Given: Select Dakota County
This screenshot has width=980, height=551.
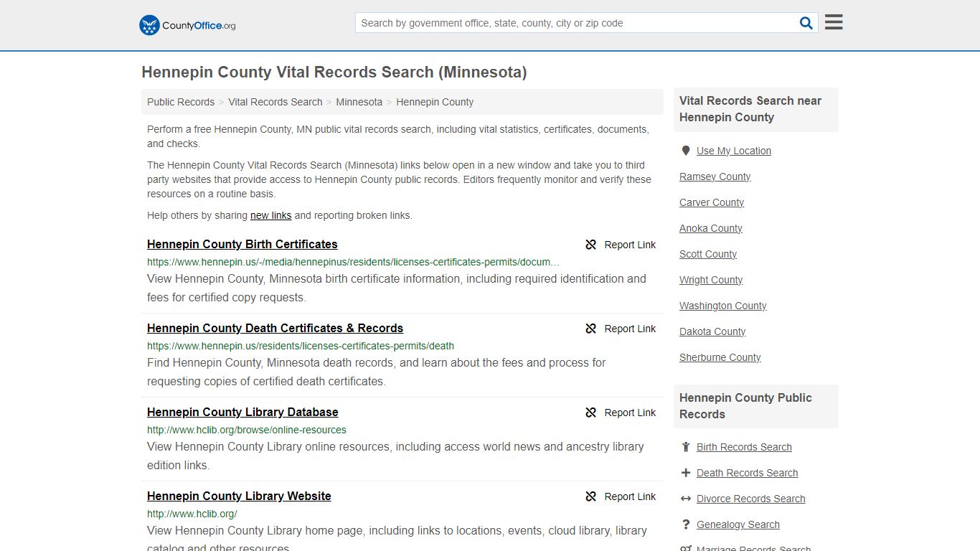Looking at the screenshot, I should [712, 331].
